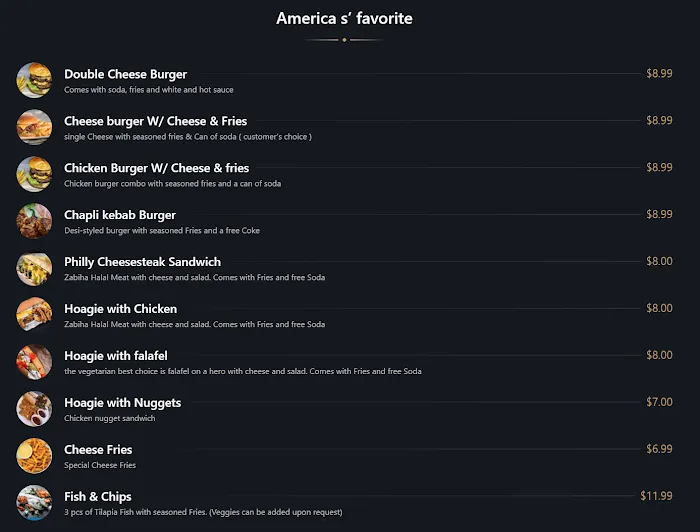Select the $6.99 Cheese Fries price

point(659,449)
